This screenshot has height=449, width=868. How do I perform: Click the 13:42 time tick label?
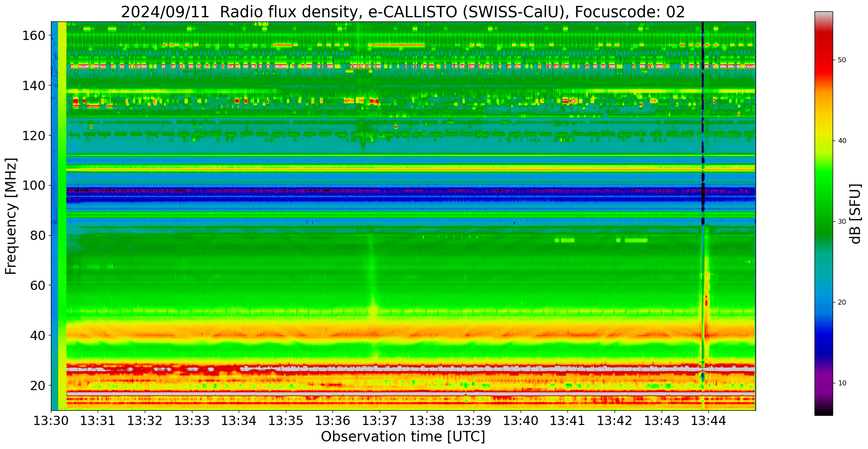pyautogui.click(x=615, y=421)
